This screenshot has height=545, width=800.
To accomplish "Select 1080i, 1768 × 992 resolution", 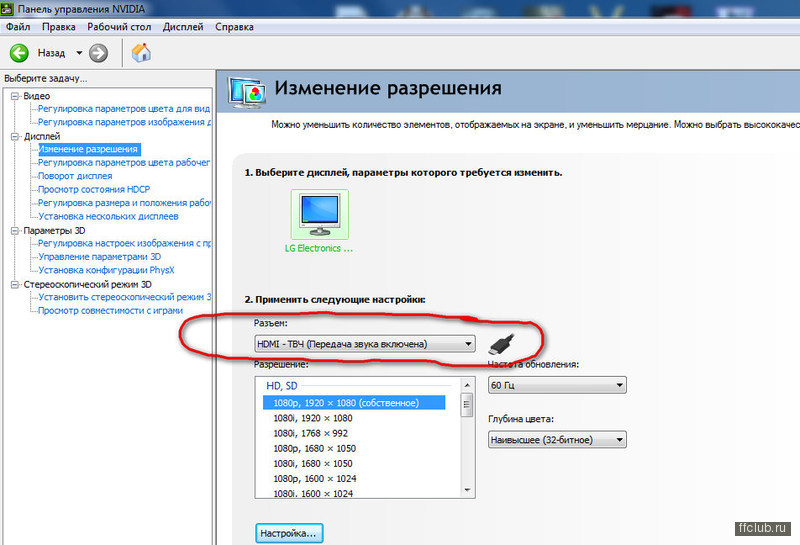I will [x=310, y=433].
